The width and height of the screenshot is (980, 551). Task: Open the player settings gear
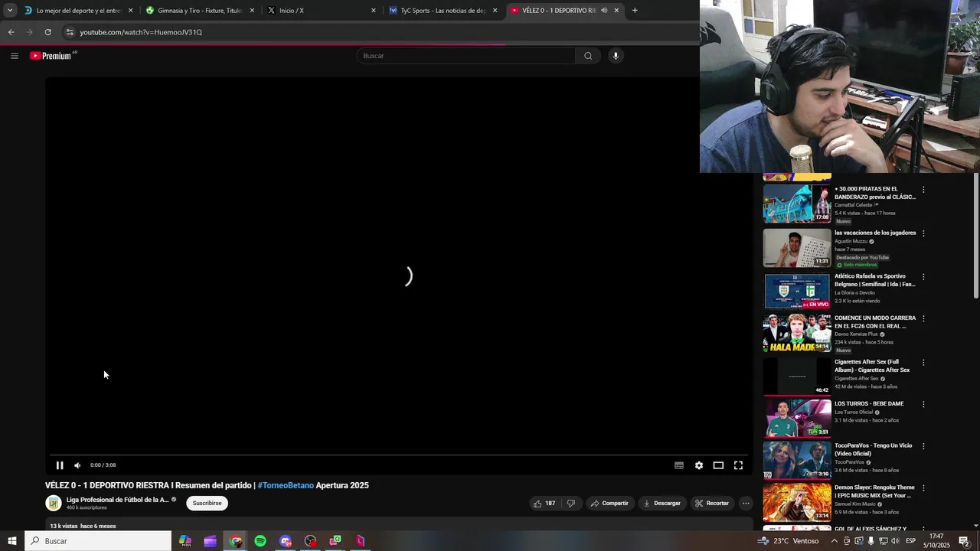pyautogui.click(x=699, y=465)
